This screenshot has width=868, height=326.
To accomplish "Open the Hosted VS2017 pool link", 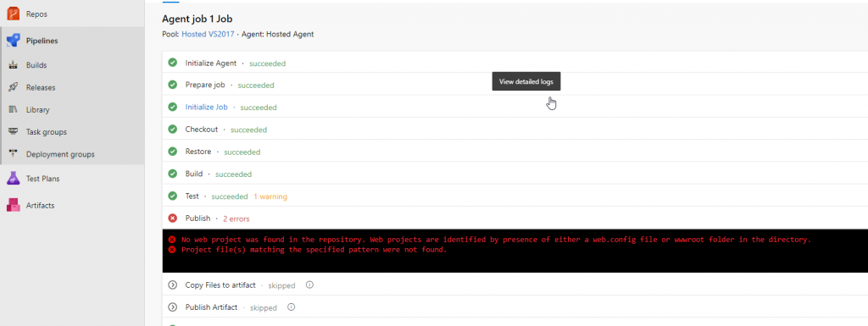I will (x=209, y=34).
